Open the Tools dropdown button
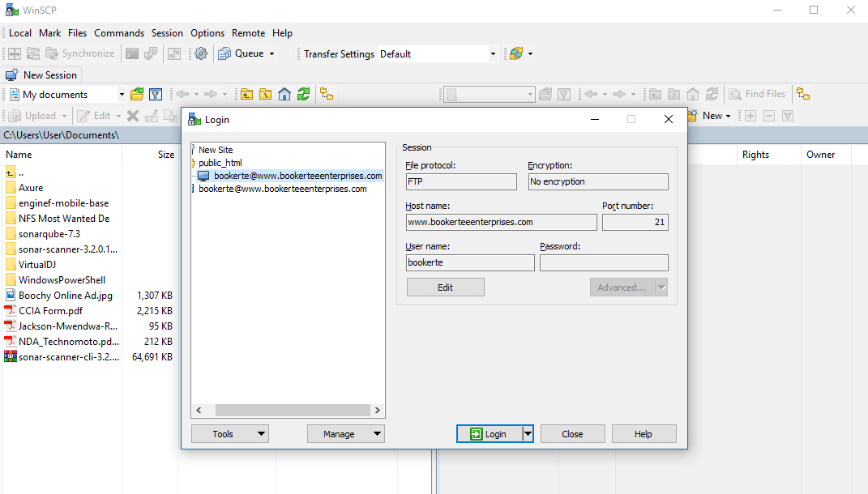Image resolution: width=868 pixels, height=494 pixels. coord(229,434)
